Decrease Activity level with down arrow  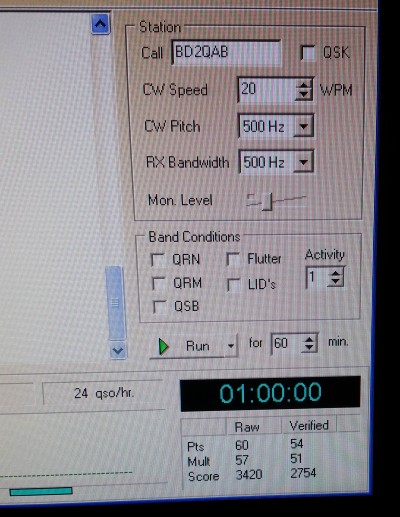tap(335, 282)
